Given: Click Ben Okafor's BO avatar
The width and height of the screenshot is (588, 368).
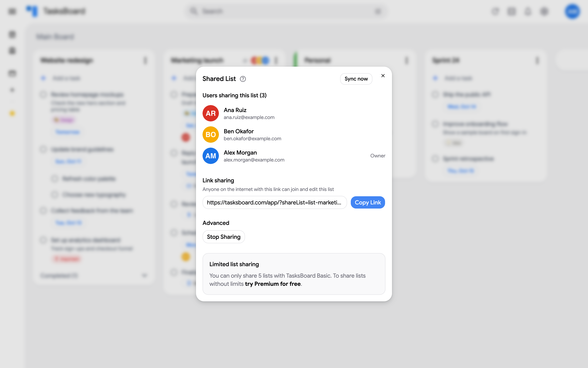Looking at the screenshot, I should (x=211, y=134).
